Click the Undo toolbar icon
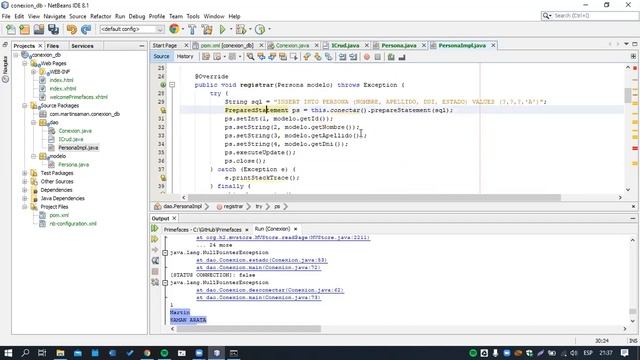640x360 pixels. (71, 29)
